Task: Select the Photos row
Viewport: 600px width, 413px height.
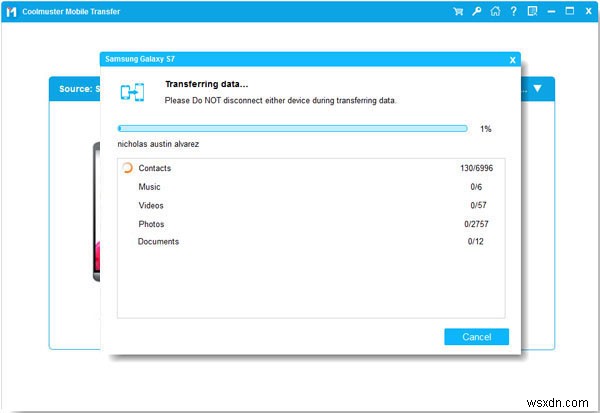Action: pos(311,224)
